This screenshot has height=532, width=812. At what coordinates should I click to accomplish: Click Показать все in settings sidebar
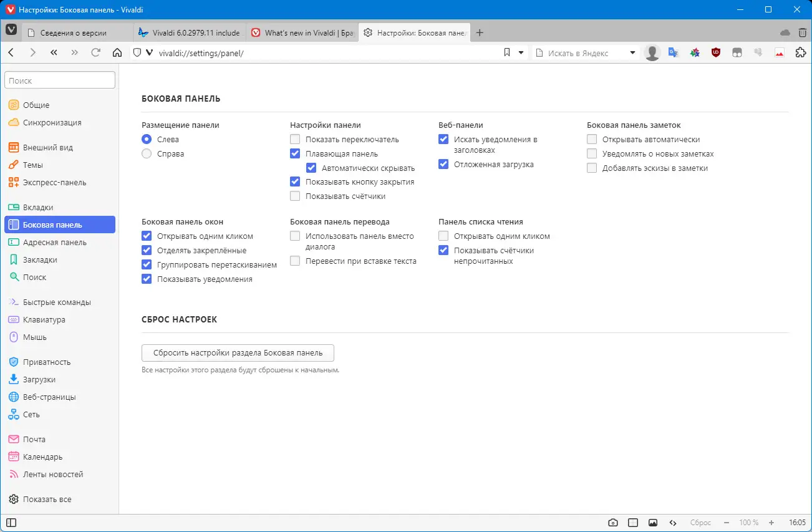[x=60, y=500]
